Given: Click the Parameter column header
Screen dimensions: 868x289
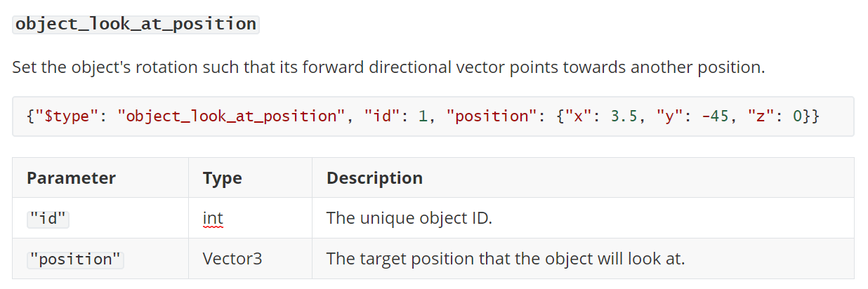Looking at the screenshot, I should click(x=72, y=178).
